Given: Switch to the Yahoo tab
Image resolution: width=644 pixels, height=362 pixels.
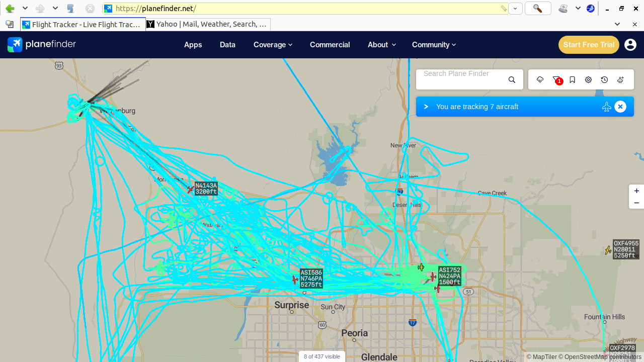Looking at the screenshot, I should coord(208,24).
